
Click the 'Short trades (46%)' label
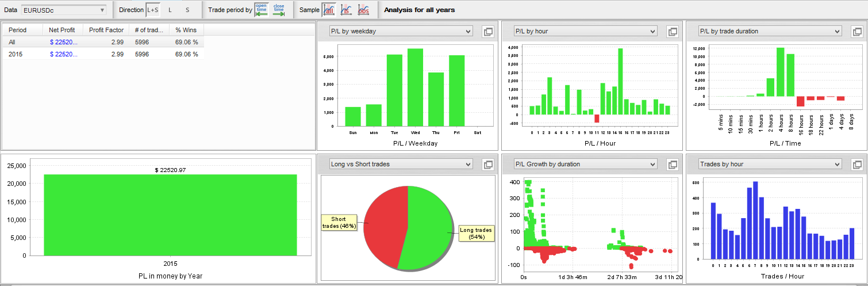click(339, 222)
